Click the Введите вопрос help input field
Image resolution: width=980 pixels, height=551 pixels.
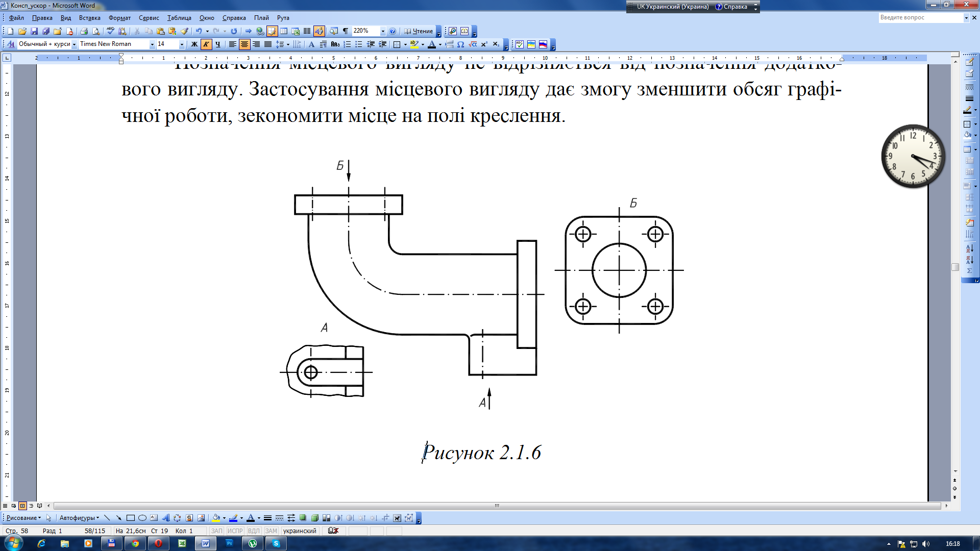[x=920, y=17]
